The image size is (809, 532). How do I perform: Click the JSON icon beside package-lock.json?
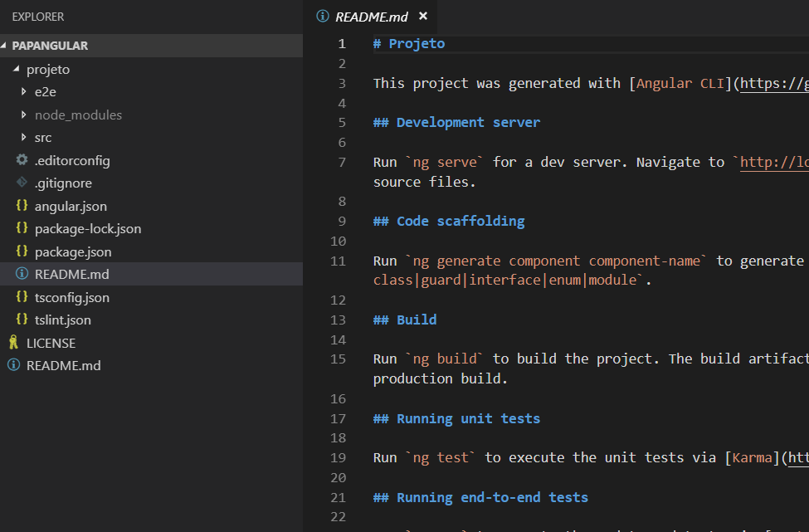(22, 228)
